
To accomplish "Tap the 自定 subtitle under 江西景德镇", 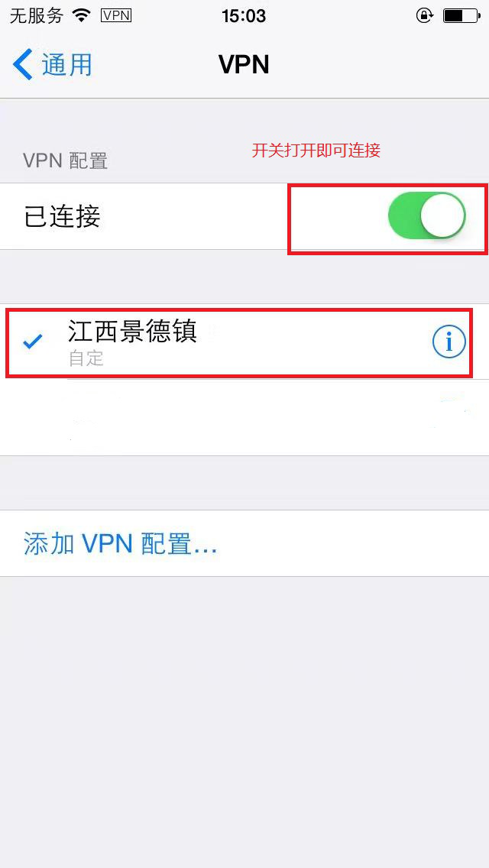I will 86,358.
